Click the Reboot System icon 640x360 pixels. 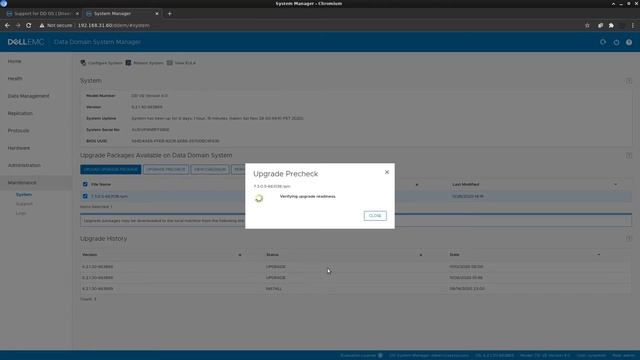point(128,63)
